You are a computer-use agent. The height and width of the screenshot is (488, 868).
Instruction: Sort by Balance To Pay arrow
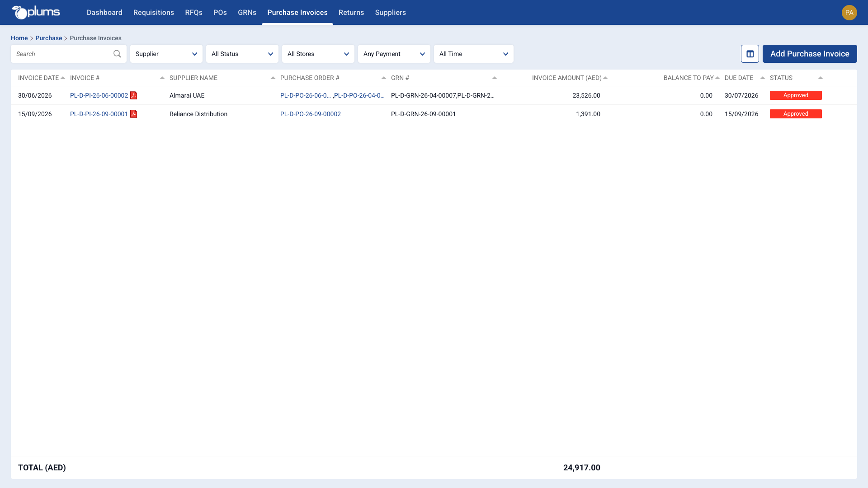[x=717, y=78]
